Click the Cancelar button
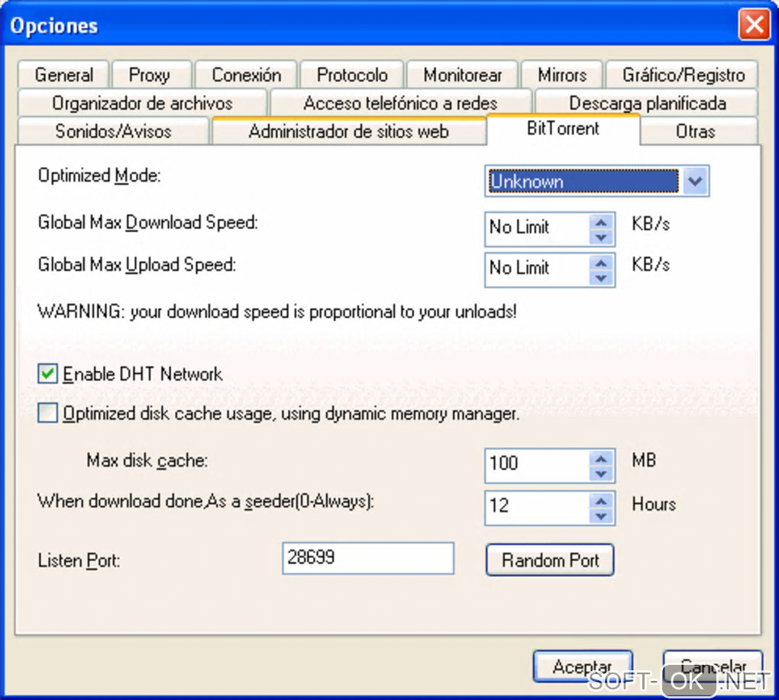Viewport: 779px width, 700px height. coord(713,666)
